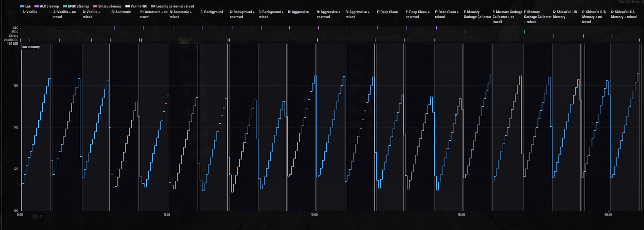Toggle the MGC cleanup legend entry
The height and width of the screenshot is (230, 644).
click(x=76, y=6)
